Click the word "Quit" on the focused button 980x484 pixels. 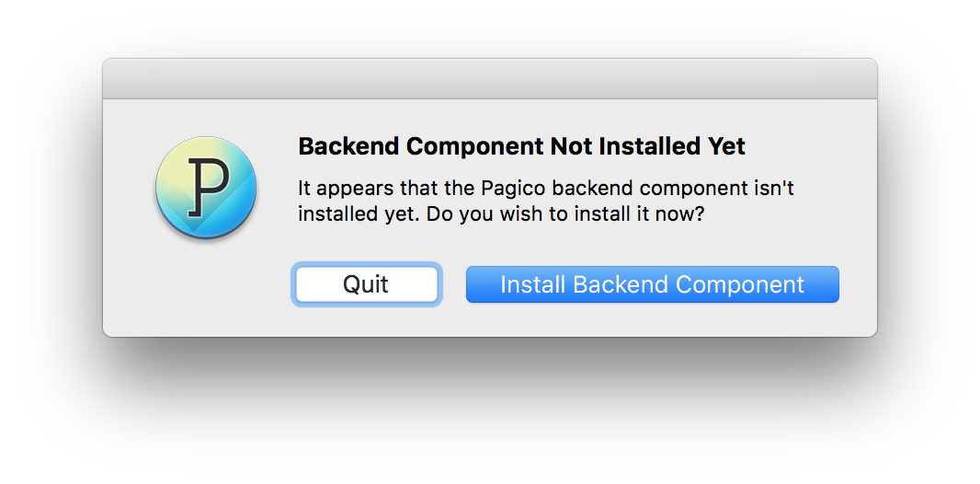(366, 284)
